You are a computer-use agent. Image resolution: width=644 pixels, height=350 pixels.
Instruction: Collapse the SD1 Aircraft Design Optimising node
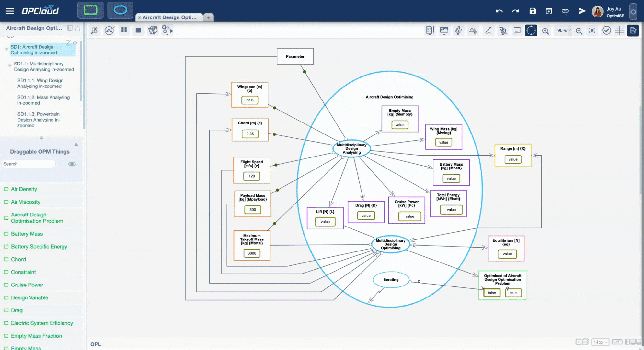coord(6,49)
